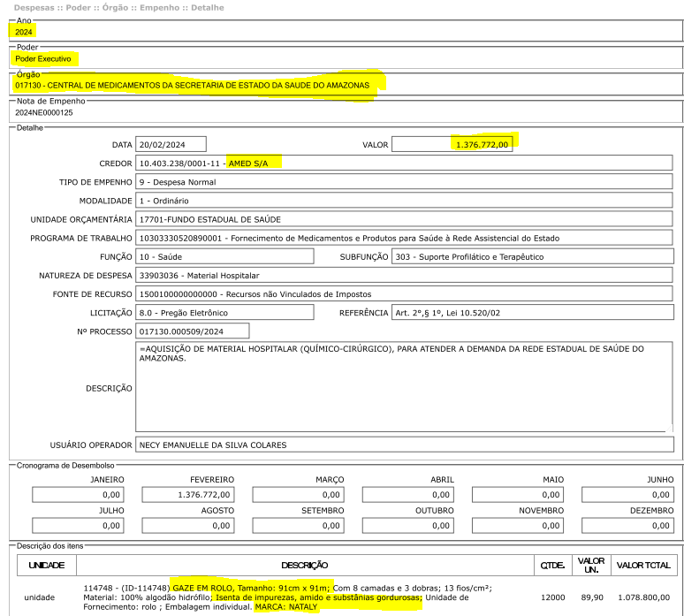This screenshot has width=684, height=616.
Task: Click the Poder Executivo text
Action: pos(42,59)
